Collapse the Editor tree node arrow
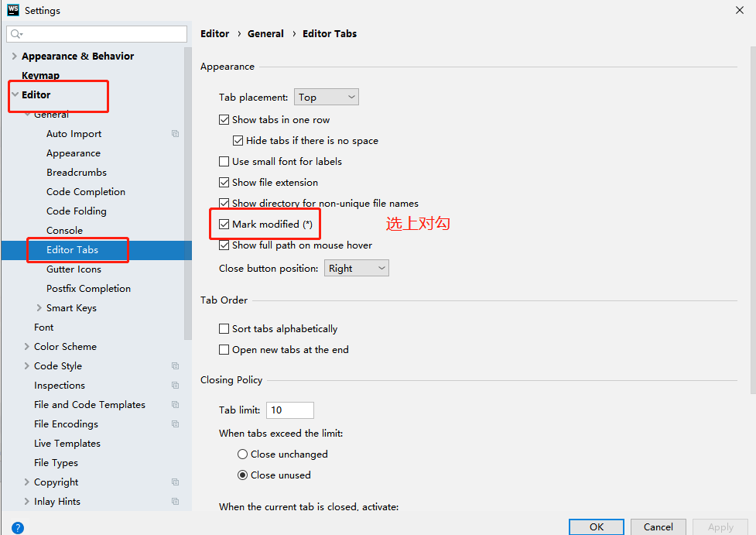This screenshot has height=535, width=756. pos(15,94)
